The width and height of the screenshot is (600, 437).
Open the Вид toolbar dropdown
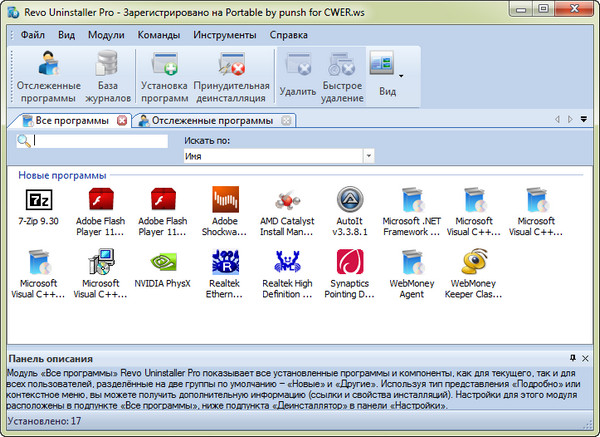pyautogui.click(x=401, y=75)
